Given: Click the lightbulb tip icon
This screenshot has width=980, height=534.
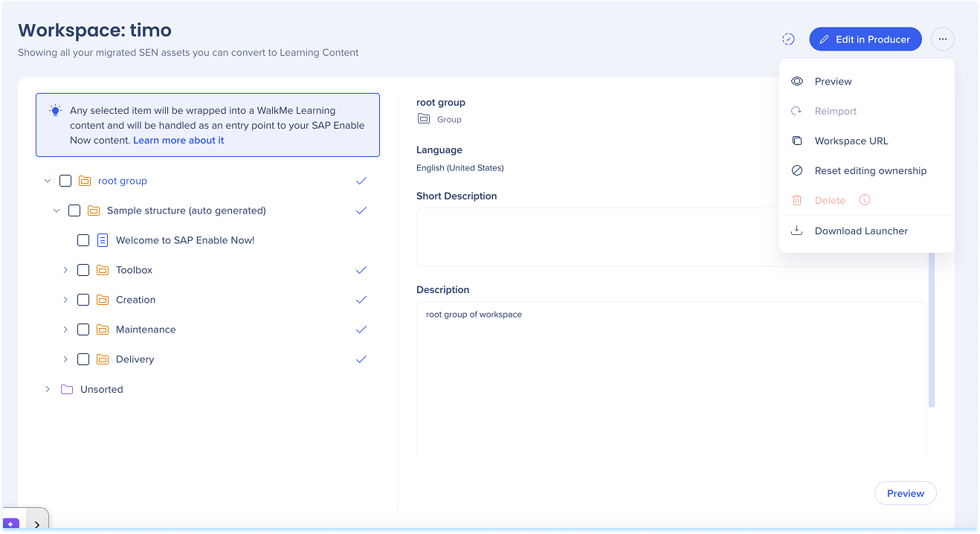Looking at the screenshot, I should pos(55,110).
